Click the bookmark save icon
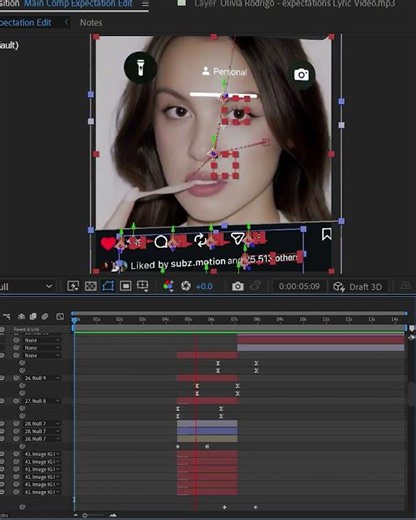The image size is (416, 520). 327,234
